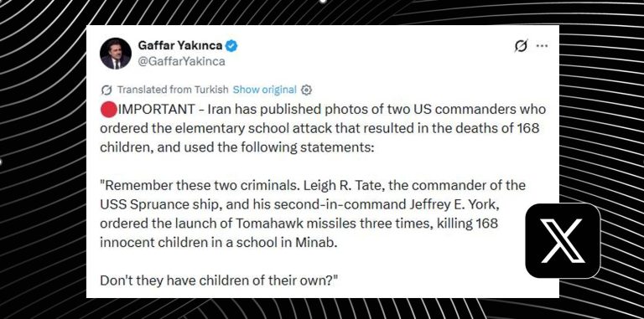The image size is (644, 319).
Task: Visit the @GaffarYakinca handle
Action: point(181,61)
